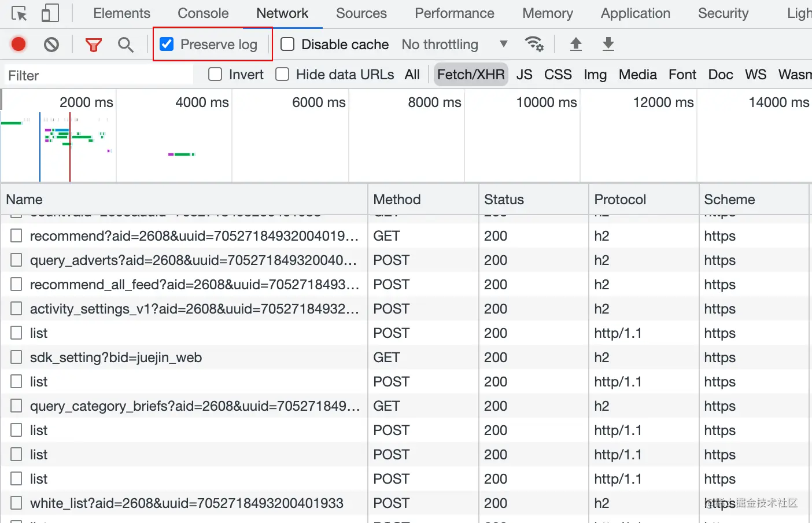812x523 pixels.
Task: Check the Invert filter checkbox
Action: [215, 74]
